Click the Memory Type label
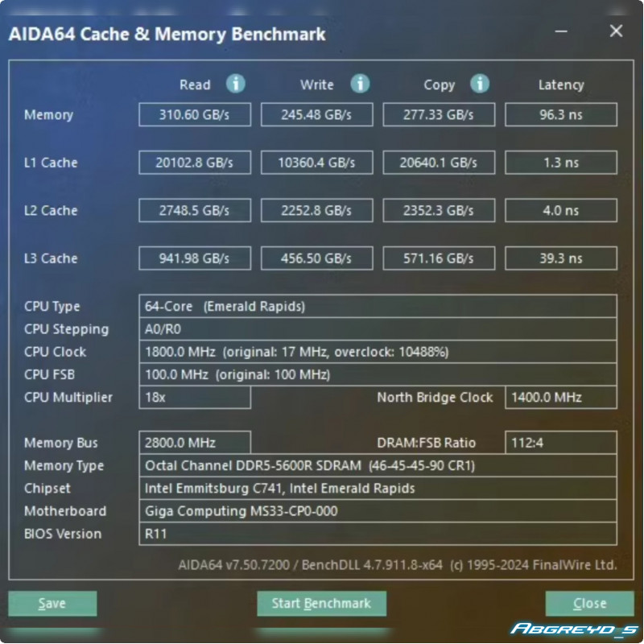Image resolution: width=644 pixels, height=644 pixels. point(64,466)
